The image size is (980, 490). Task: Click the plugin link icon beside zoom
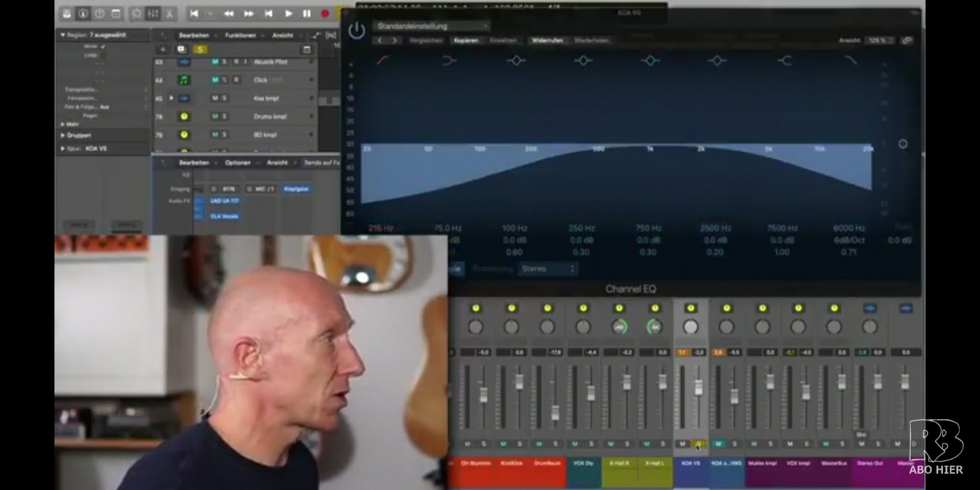[x=907, y=40]
